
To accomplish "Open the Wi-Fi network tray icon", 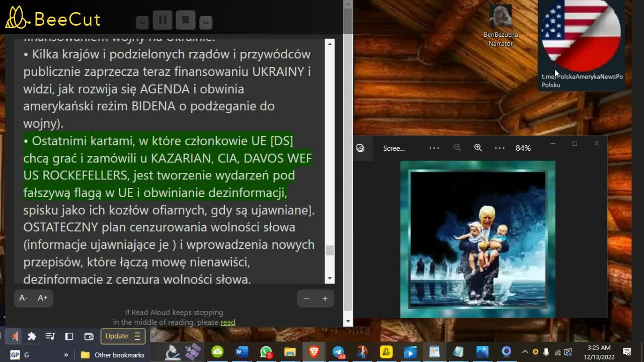I will pyautogui.click(x=557, y=352).
